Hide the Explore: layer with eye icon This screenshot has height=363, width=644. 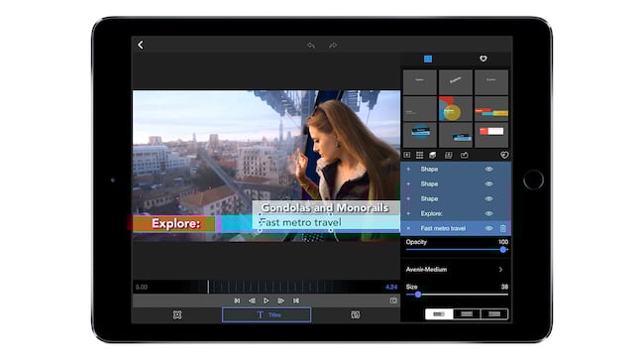tap(488, 213)
